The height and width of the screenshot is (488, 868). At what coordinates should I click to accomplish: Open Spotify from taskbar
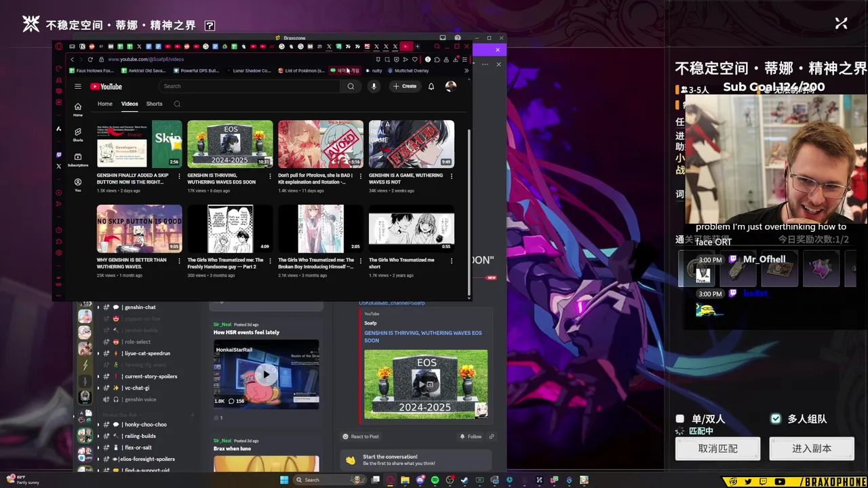pos(435,480)
